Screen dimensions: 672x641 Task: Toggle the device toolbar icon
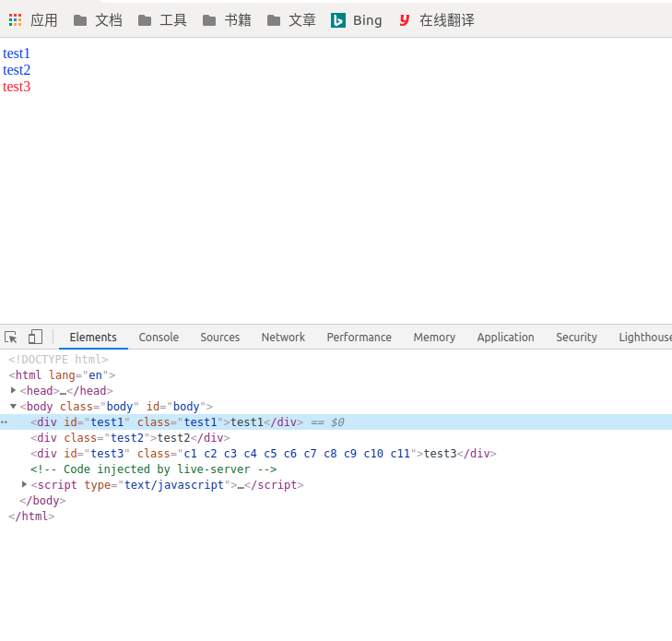pyautogui.click(x=35, y=337)
